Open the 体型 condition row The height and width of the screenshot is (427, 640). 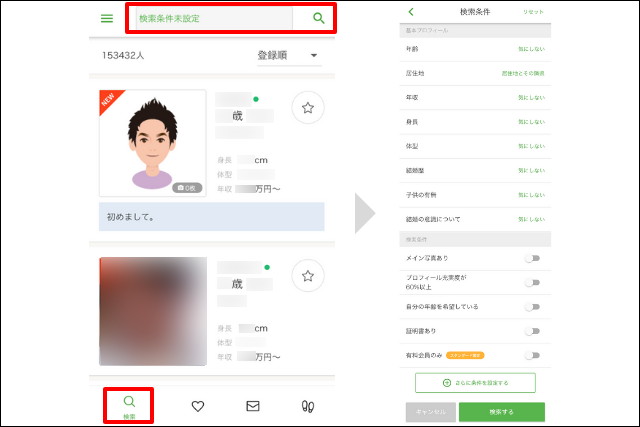(475, 146)
